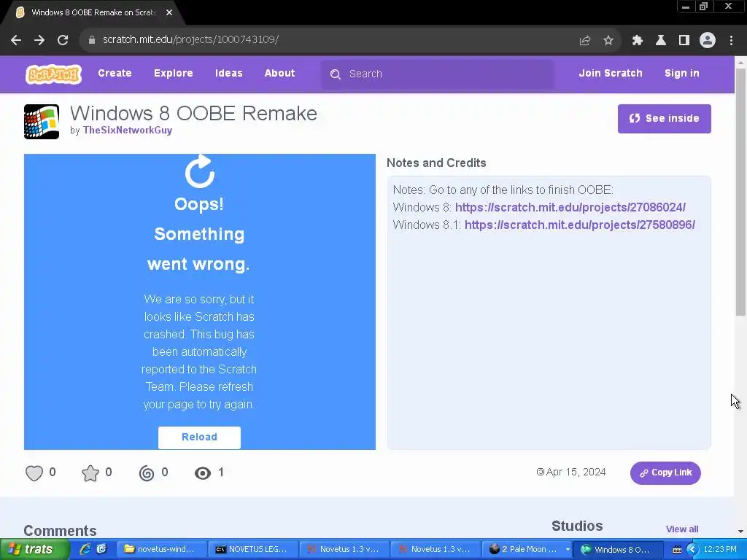Close the Windows 8 OOBE Remake tab
The width and height of the screenshot is (747, 560).
point(169,13)
